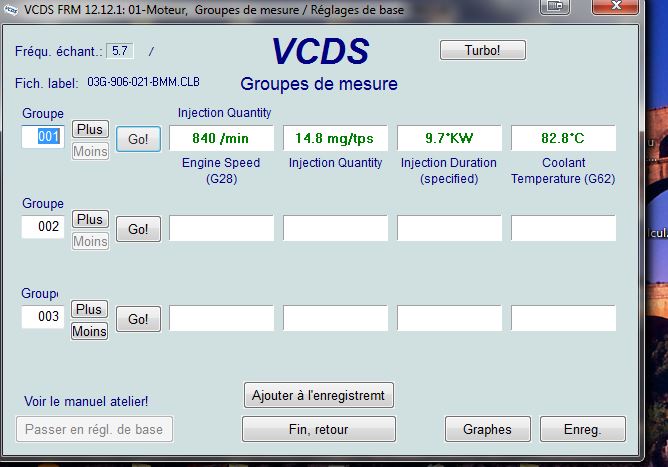Click Plus for Groupe 002

[90, 219]
